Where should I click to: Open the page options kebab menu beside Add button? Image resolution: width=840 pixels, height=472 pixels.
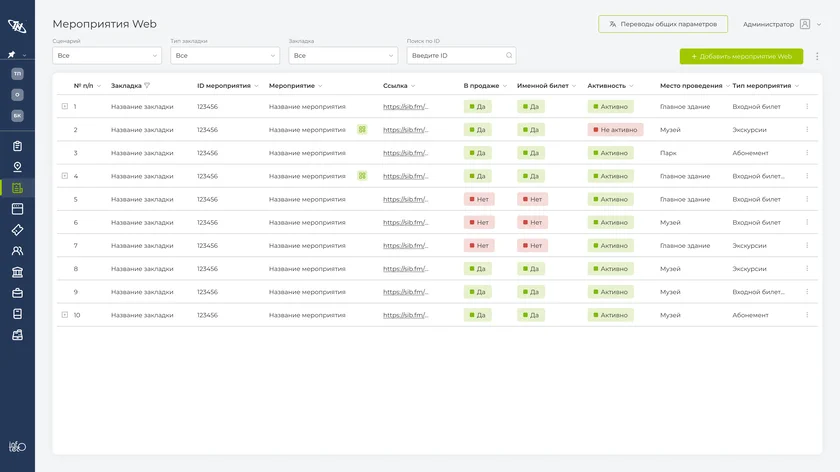[x=817, y=56]
